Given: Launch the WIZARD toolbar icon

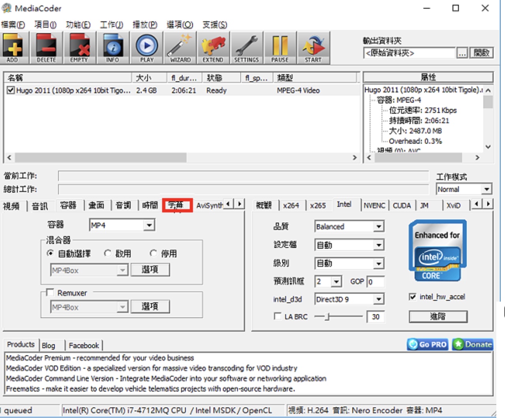Looking at the screenshot, I should [x=180, y=48].
